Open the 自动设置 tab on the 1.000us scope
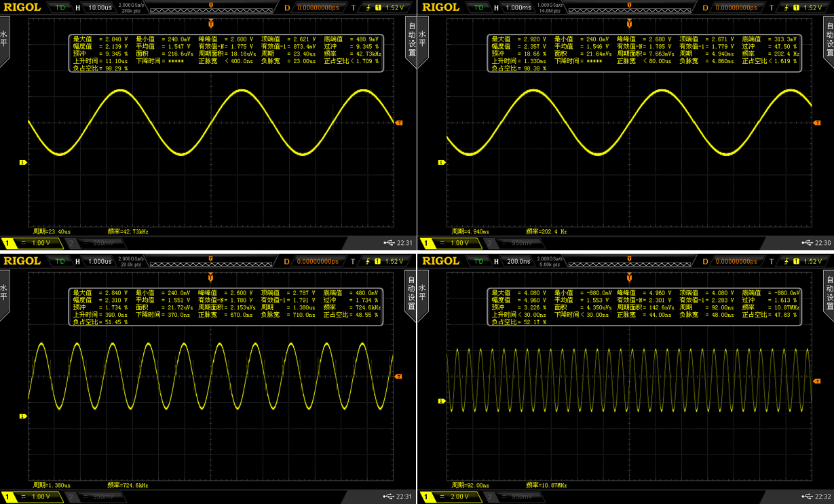The width and height of the screenshot is (834, 504). pos(411,296)
